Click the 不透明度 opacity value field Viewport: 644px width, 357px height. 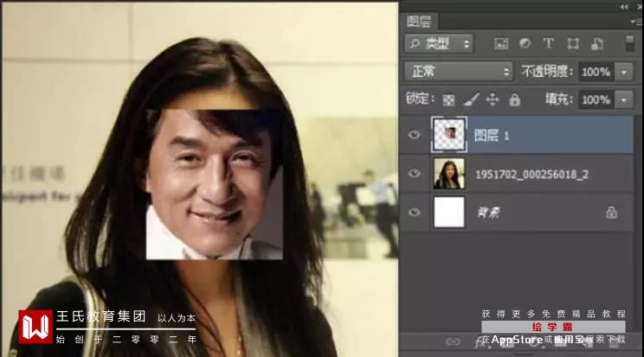tap(596, 72)
